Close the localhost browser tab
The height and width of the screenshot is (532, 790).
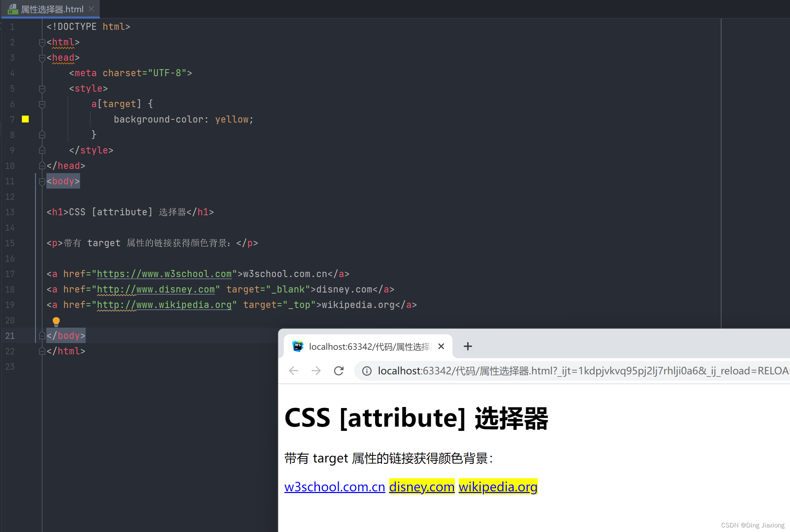pyautogui.click(x=441, y=347)
